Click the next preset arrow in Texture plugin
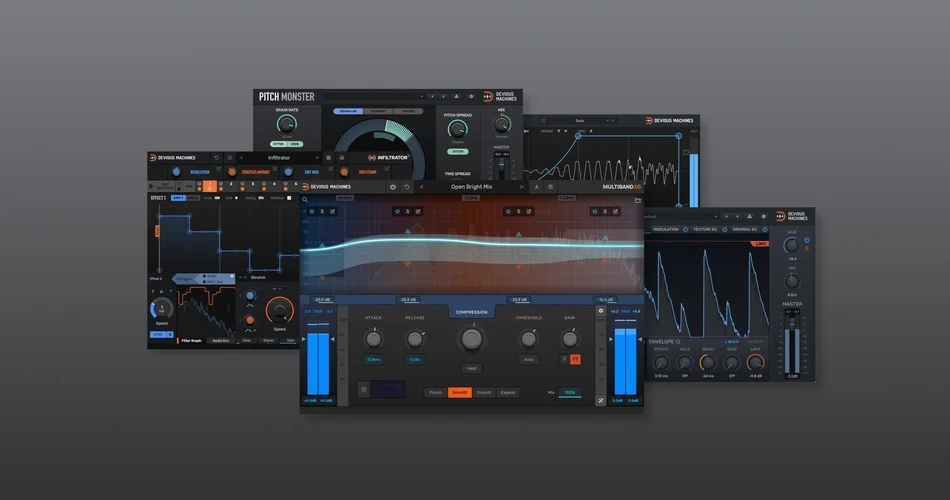 pyautogui.click(x=737, y=216)
